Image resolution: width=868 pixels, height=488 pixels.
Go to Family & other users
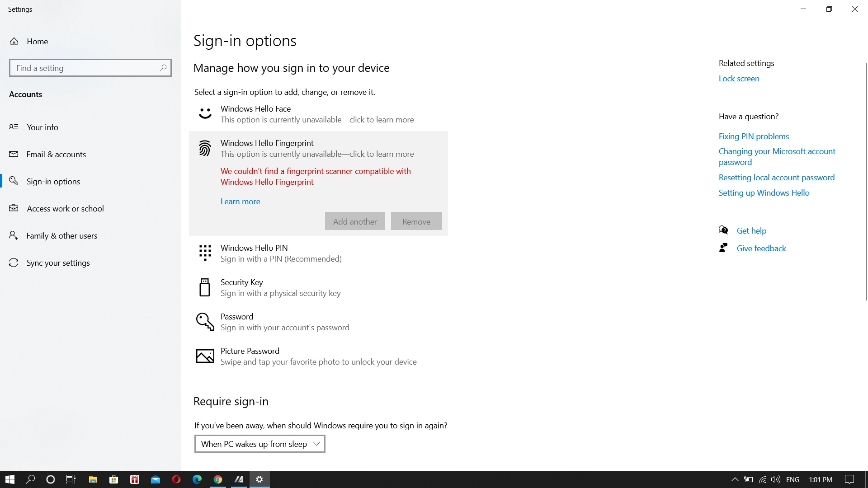(61, 235)
